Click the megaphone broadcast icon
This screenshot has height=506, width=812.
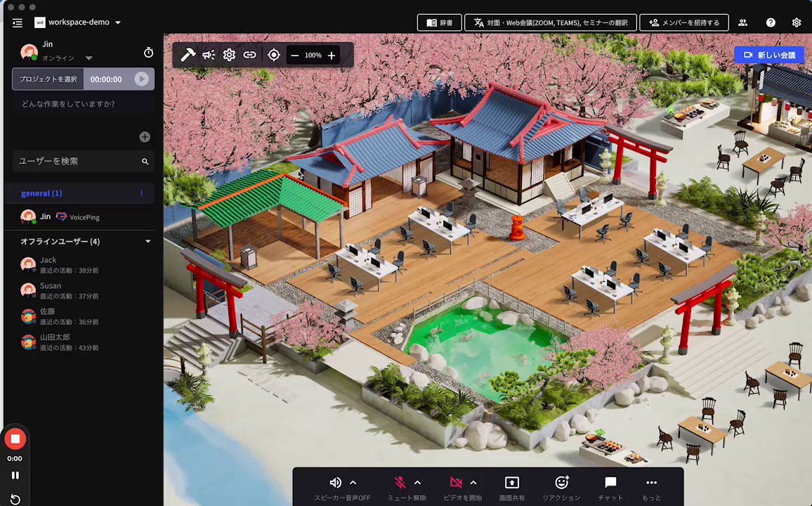pos(209,55)
